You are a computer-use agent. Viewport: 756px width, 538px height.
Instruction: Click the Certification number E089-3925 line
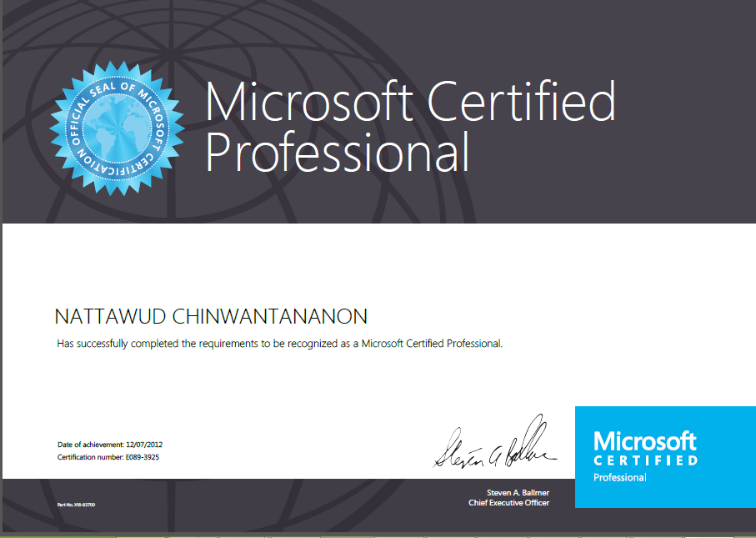(108, 457)
